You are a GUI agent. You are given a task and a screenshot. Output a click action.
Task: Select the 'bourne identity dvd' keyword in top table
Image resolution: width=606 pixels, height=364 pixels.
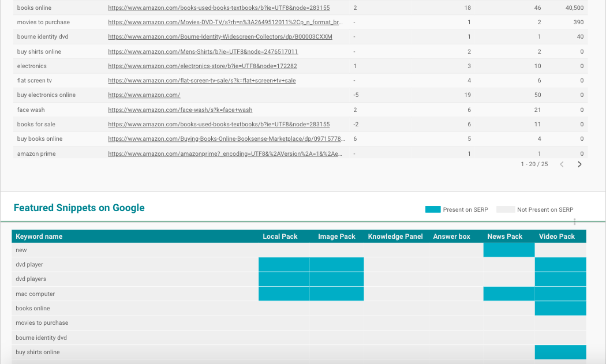[43, 37]
